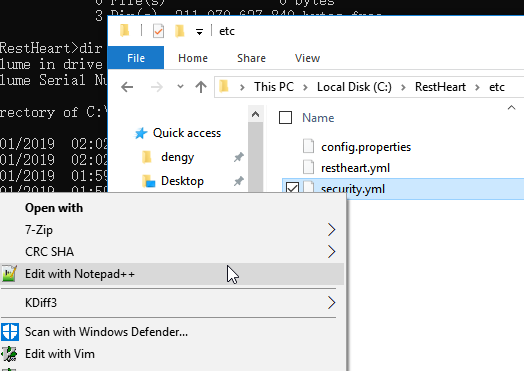Sort by the Name column header
The height and width of the screenshot is (371, 524).
(318, 118)
